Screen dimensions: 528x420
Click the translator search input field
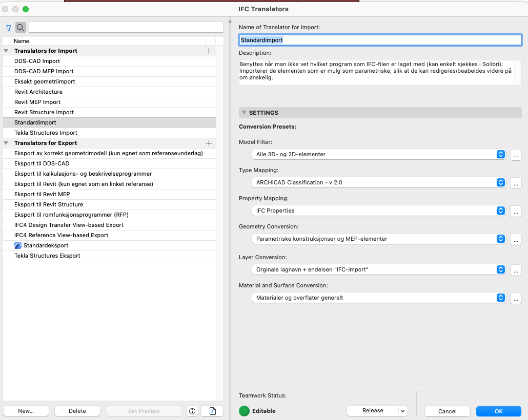point(126,27)
